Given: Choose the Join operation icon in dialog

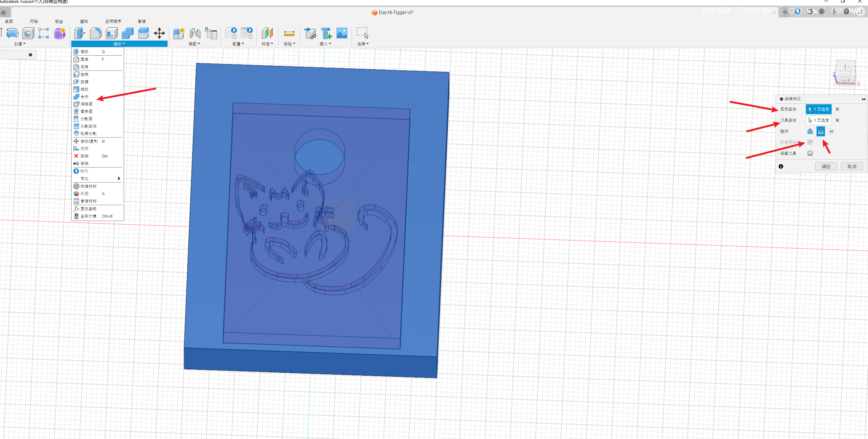Looking at the screenshot, I should click(x=810, y=131).
